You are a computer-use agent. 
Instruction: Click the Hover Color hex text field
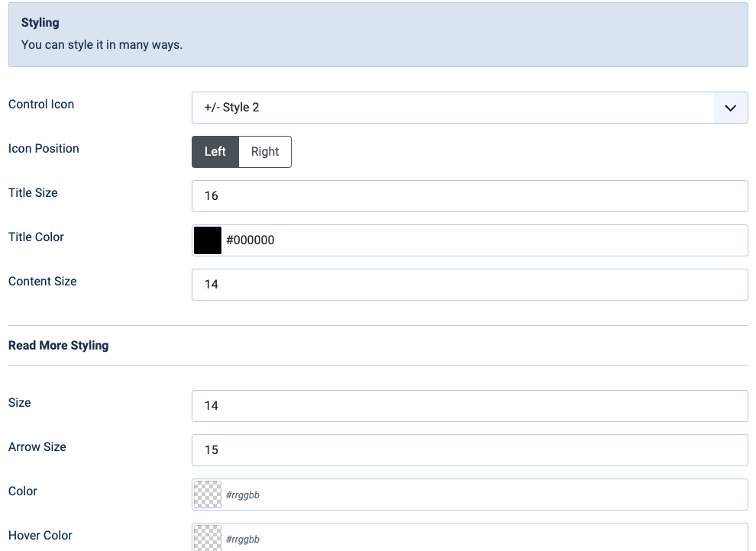(x=484, y=538)
